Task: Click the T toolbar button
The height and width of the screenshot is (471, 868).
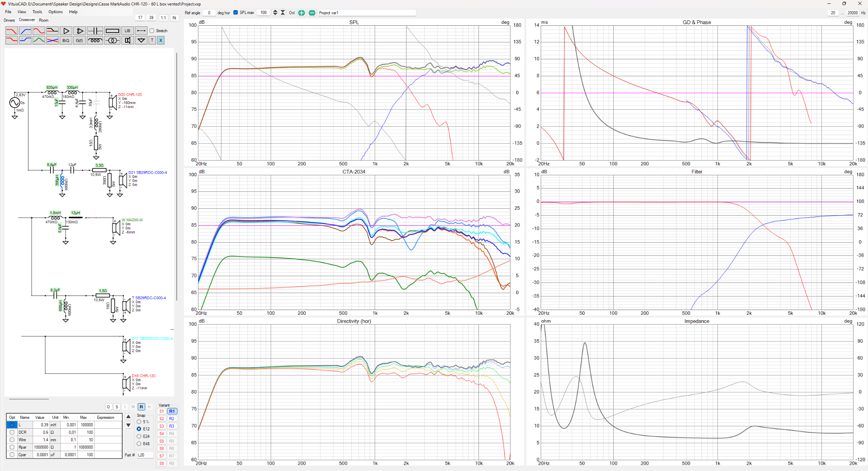Action: pyautogui.click(x=152, y=40)
